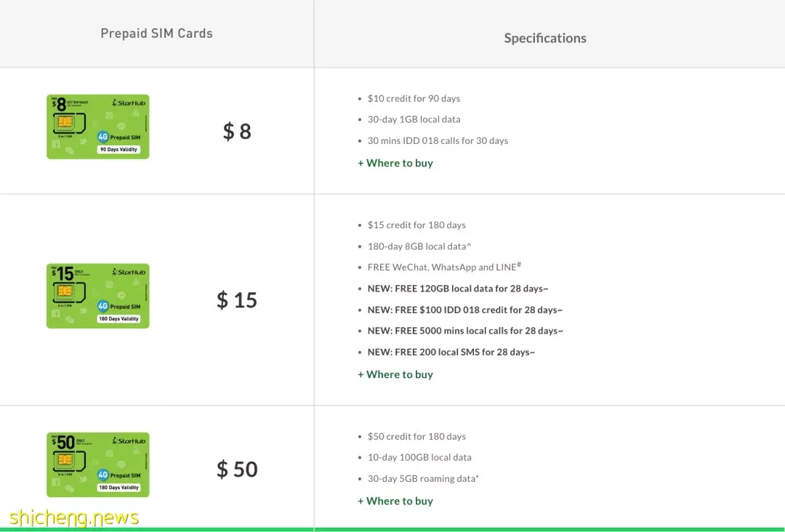Click the FREE 120GB local data line
The width and height of the screenshot is (785, 532).
coord(458,289)
